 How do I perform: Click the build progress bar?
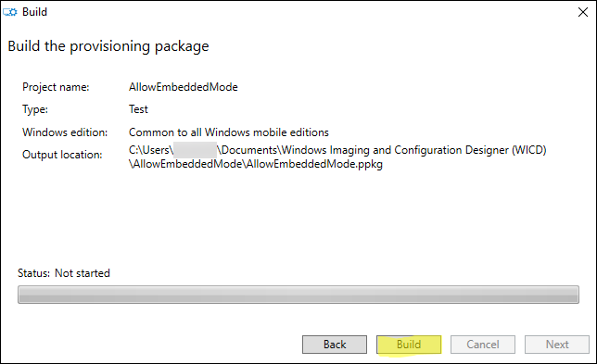[x=298, y=295]
